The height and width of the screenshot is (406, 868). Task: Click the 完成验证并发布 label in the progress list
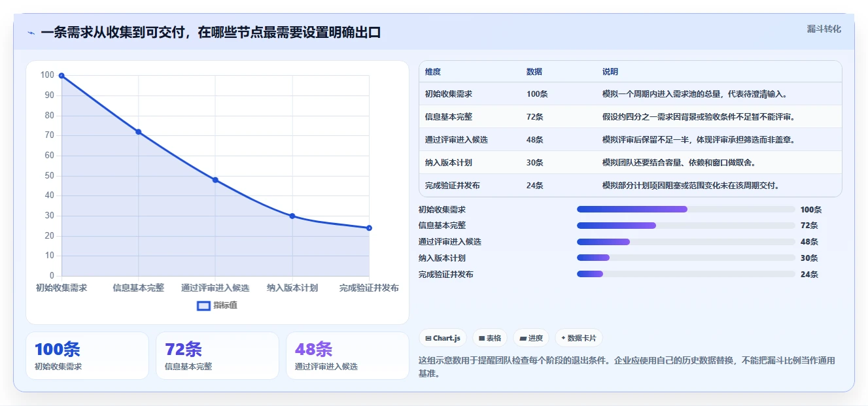click(446, 275)
